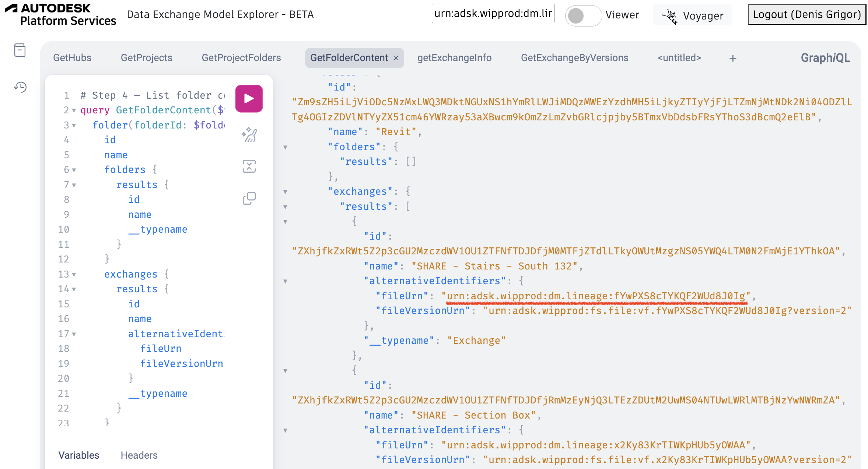Click the Step 4 comment on line 1

click(153, 95)
